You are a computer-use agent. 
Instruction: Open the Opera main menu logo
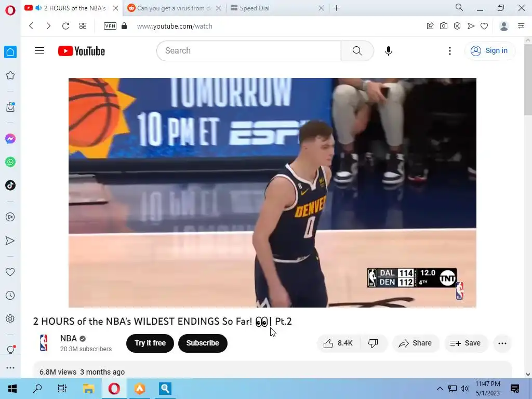[10, 10]
